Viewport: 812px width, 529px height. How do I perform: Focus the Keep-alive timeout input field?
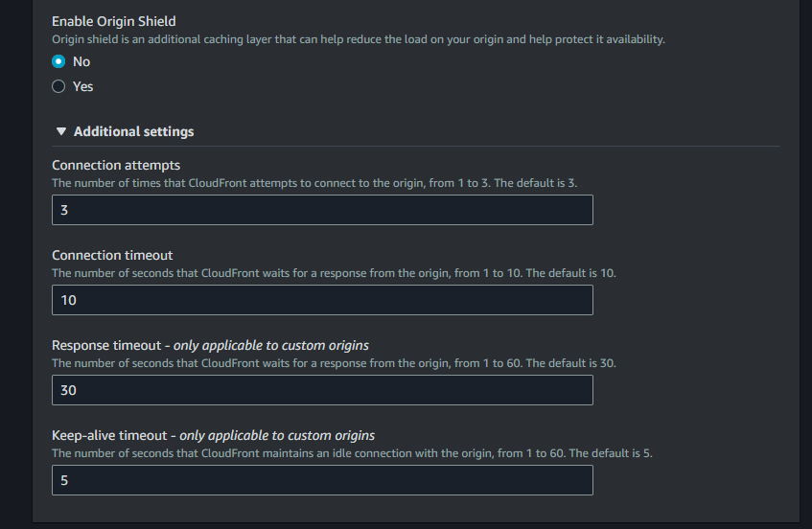tap(322, 480)
